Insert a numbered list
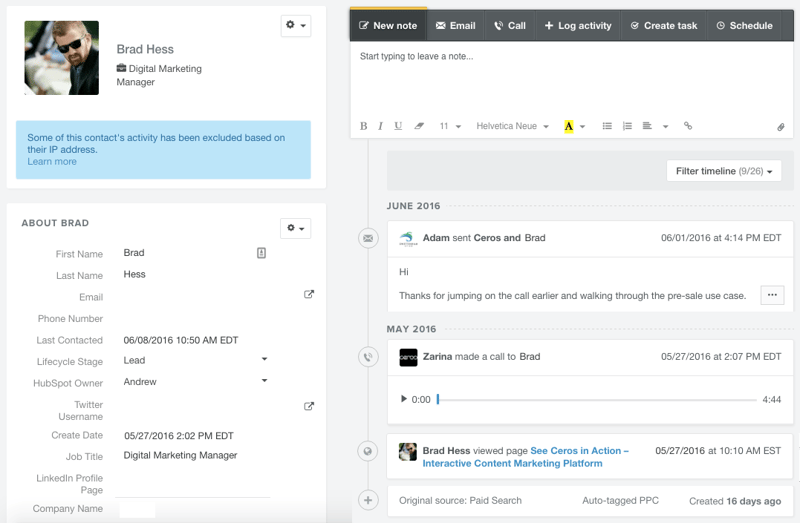 [627, 127]
